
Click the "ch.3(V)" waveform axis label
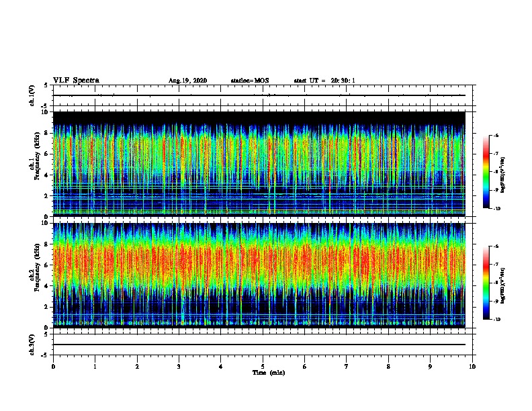(32, 345)
